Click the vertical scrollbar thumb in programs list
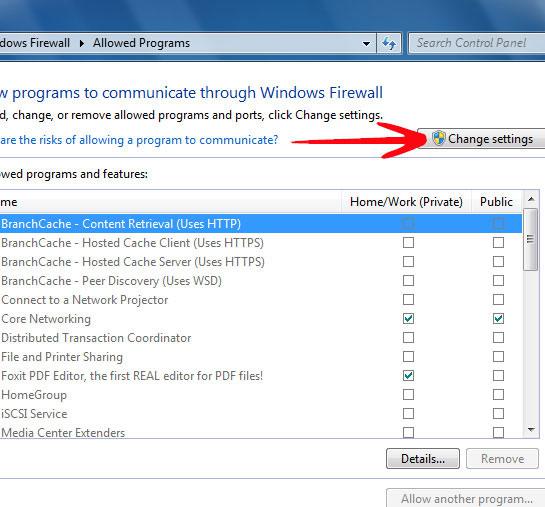This screenshot has height=507, width=545. 530,239
